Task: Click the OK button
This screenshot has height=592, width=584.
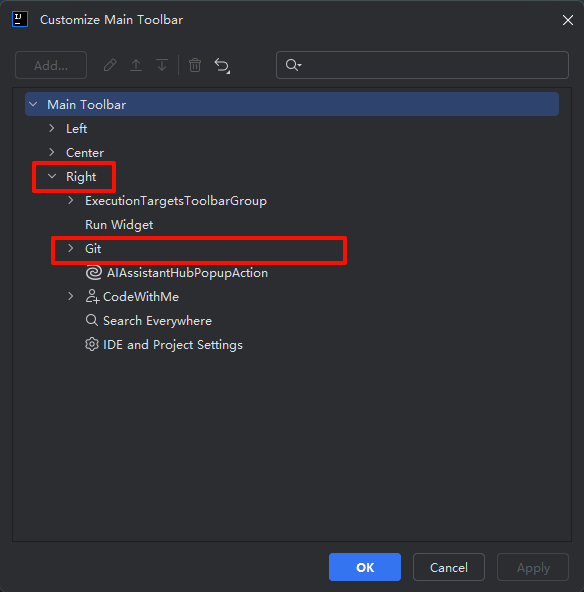Action: [x=365, y=567]
